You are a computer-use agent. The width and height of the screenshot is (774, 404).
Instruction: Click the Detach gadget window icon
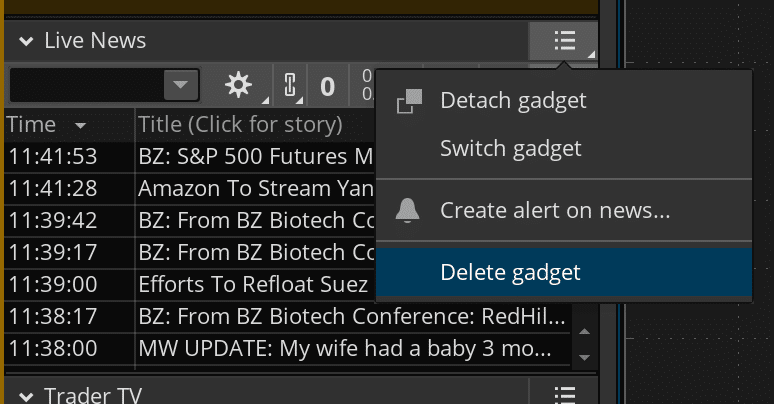pyautogui.click(x=410, y=101)
